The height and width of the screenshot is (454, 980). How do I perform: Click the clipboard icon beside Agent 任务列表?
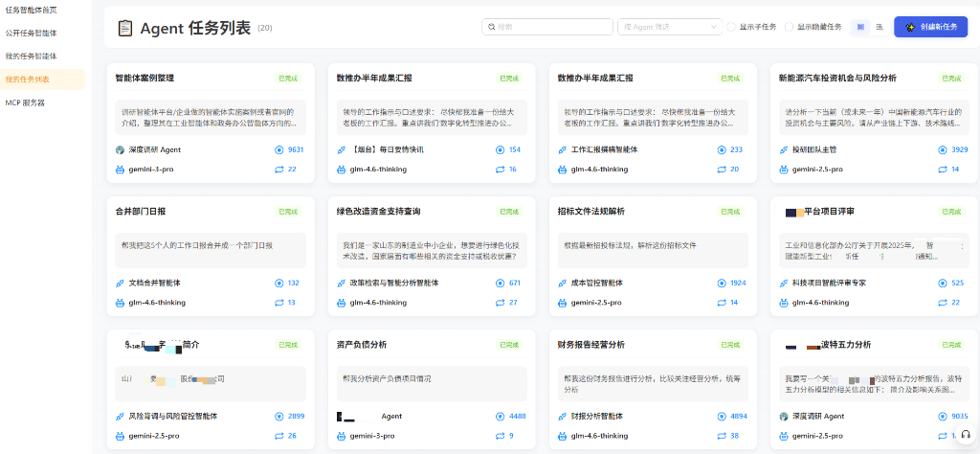click(x=125, y=28)
